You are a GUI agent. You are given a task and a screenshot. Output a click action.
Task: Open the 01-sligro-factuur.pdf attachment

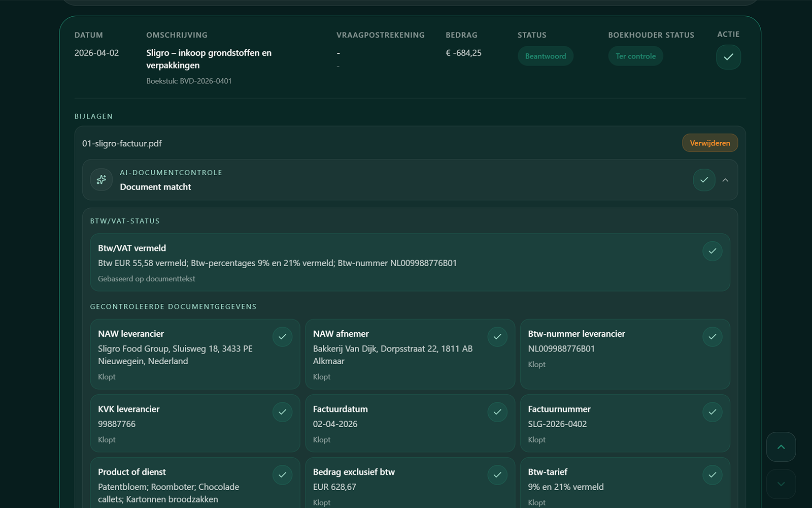pyautogui.click(x=122, y=143)
